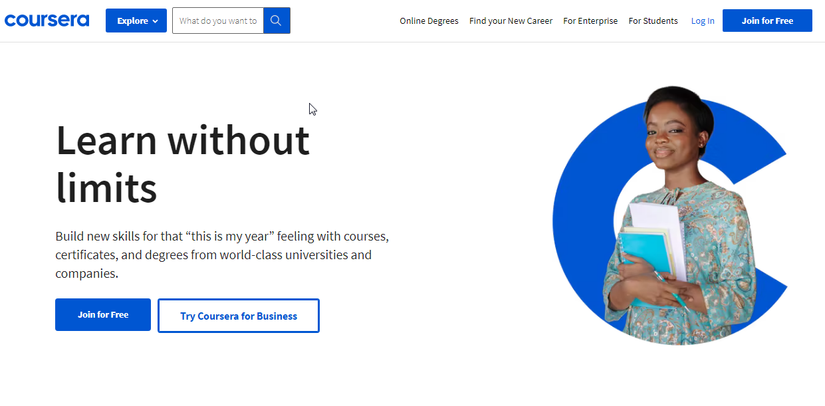
Task: Click the chevron arrow on Explore
Action: (x=155, y=21)
